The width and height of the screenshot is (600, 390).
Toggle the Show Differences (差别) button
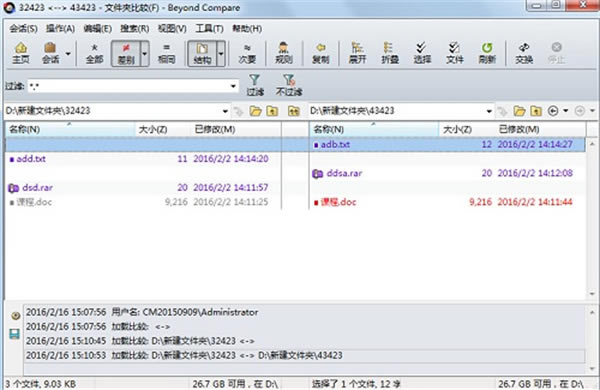pos(126,53)
